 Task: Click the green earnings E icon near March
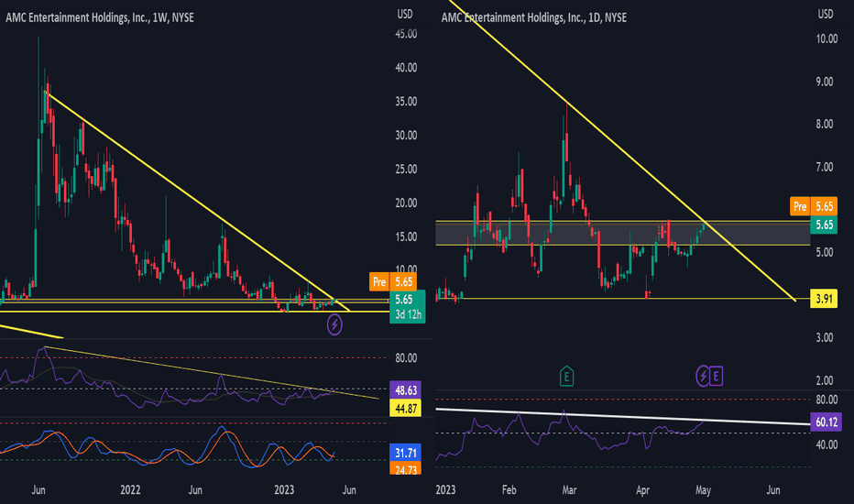point(566,376)
